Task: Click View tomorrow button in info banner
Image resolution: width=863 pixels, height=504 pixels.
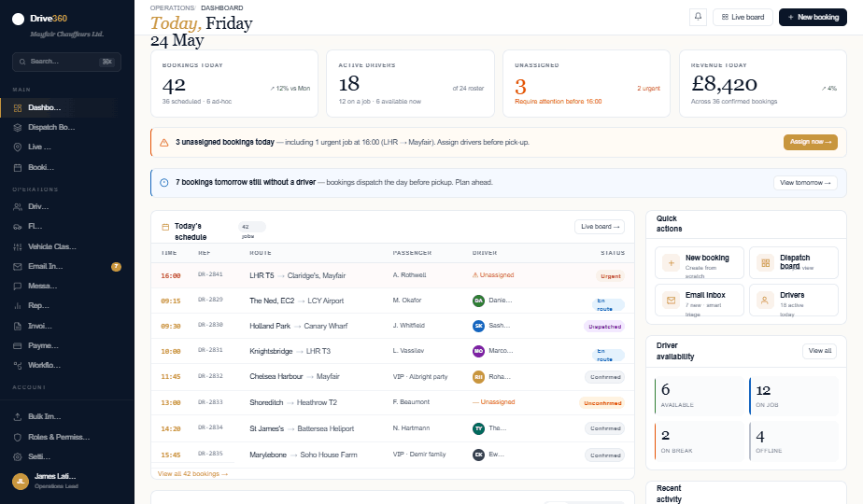Action: click(x=805, y=183)
